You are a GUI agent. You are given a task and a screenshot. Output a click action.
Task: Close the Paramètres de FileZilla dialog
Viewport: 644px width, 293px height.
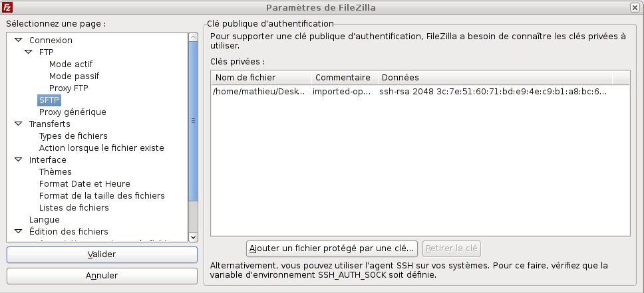pos(635,7)
